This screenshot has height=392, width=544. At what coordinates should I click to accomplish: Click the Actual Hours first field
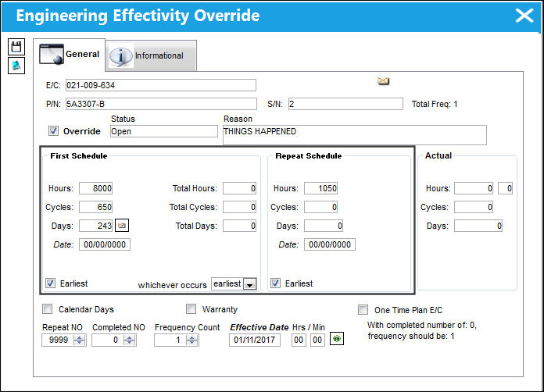coord(474,188)
